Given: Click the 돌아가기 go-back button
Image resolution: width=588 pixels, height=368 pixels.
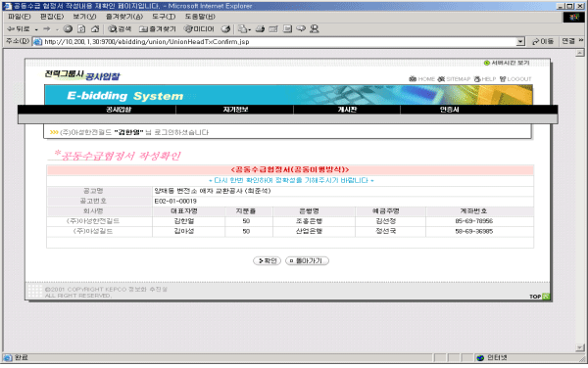Looking at the screenshot, I should tap(307, 260).
